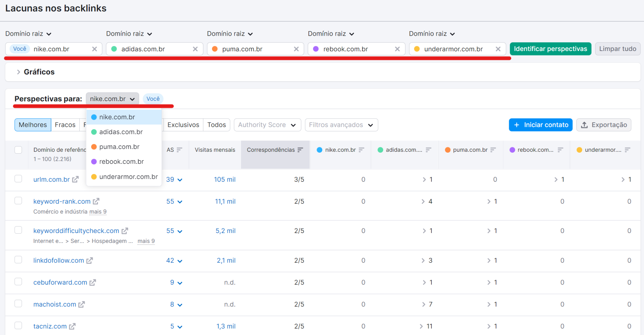The image size is (644, 335).
Task: Remove nike.com.br domain with X icon
Action: (x=94, y=49)
